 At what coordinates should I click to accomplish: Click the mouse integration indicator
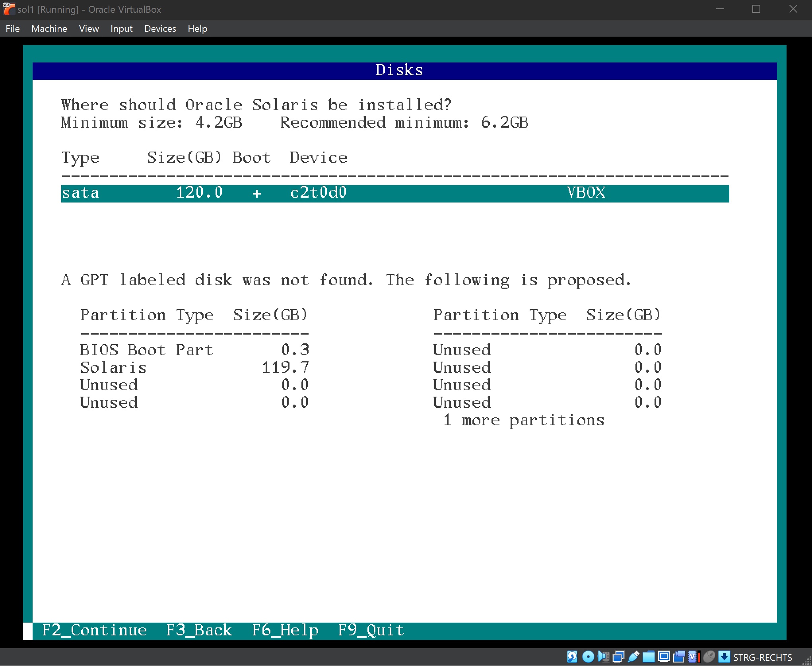coord(708,656)
